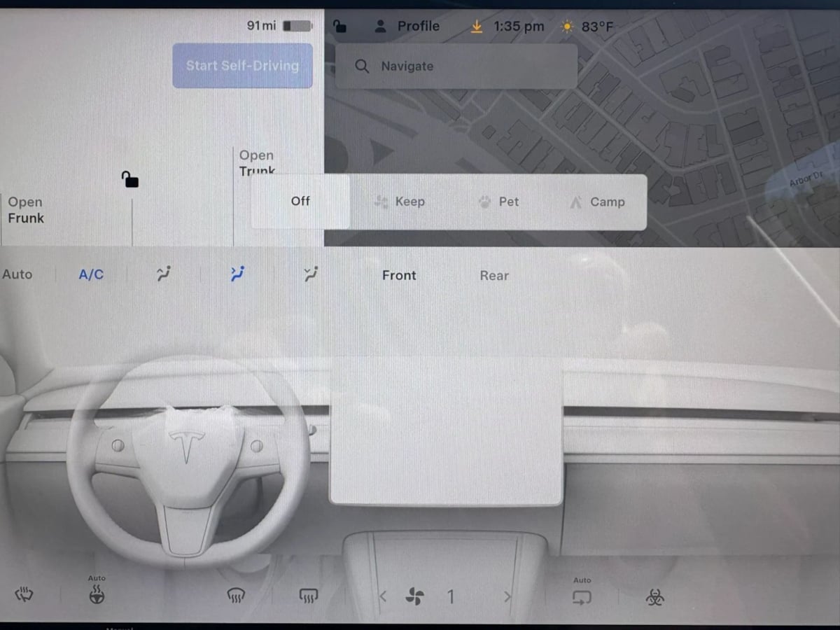This screenshot has width=840, height=630.
Task: Activate Bioweapon Defense Mode icon
Action: [655, 597]
